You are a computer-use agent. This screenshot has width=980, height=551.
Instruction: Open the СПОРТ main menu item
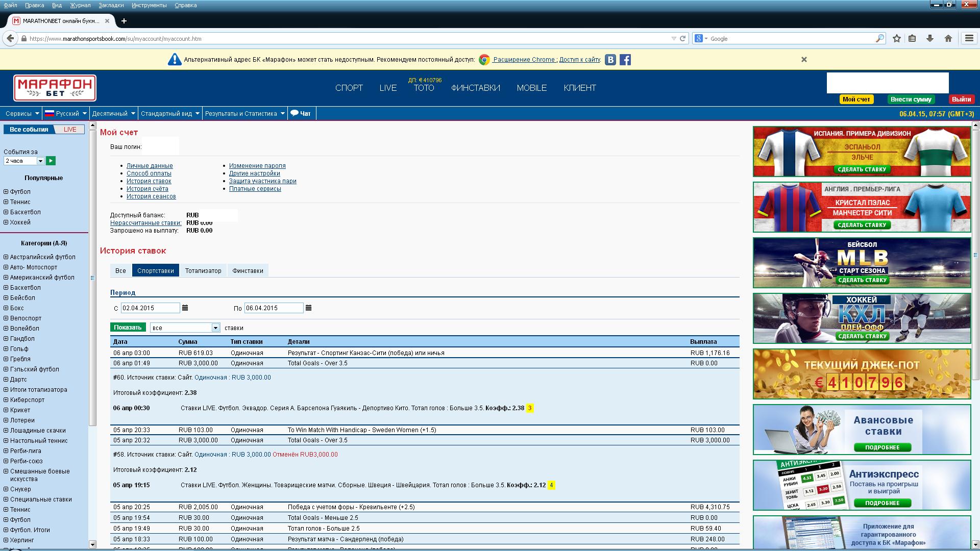pos(349,88)
